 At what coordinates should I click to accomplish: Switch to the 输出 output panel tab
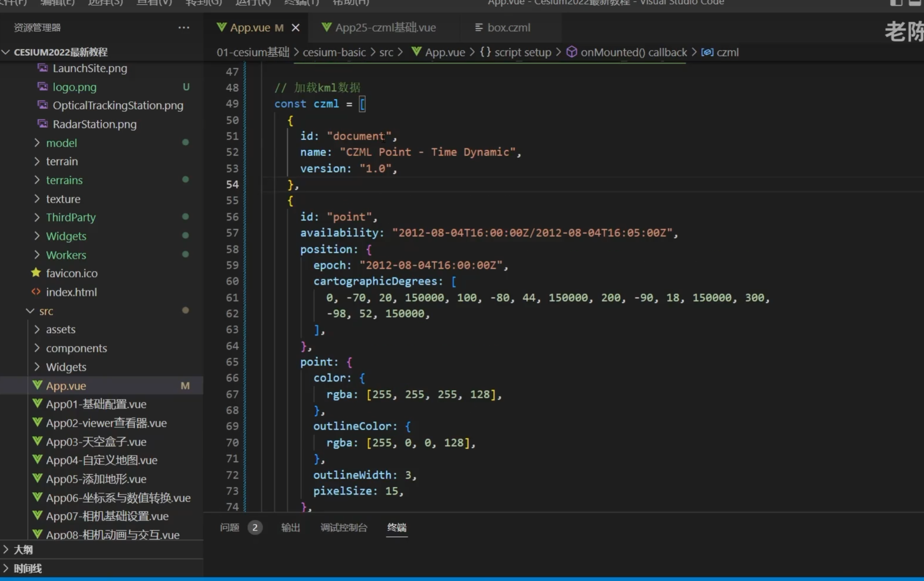(290, 527)
